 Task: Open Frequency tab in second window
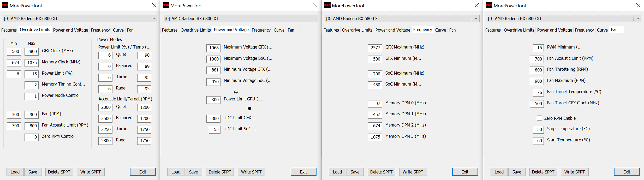[261, 30]
